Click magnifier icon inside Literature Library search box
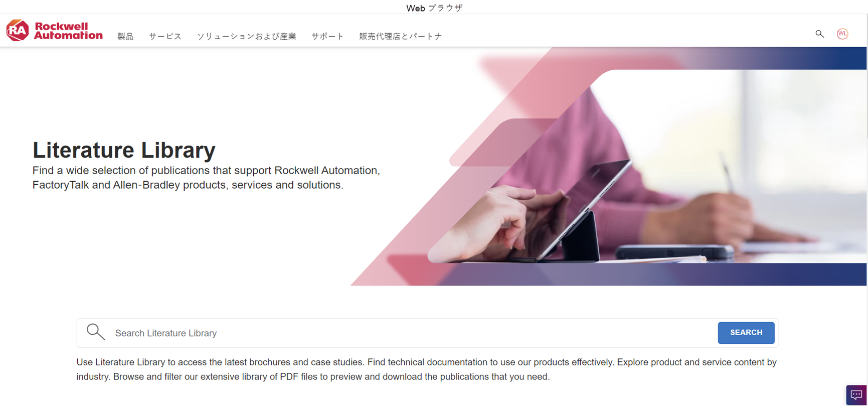 pyautogui.click(x=95, y=332)
